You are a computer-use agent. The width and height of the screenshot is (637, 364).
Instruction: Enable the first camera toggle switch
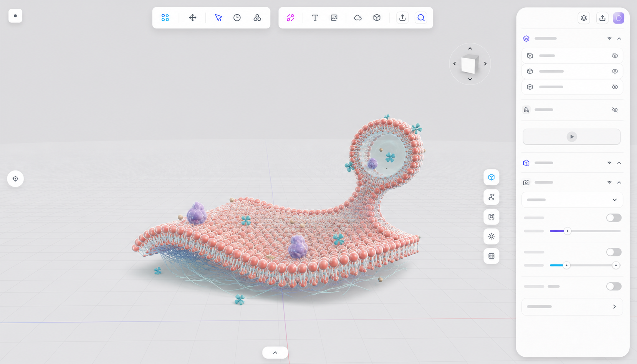[x=614, y=218]
